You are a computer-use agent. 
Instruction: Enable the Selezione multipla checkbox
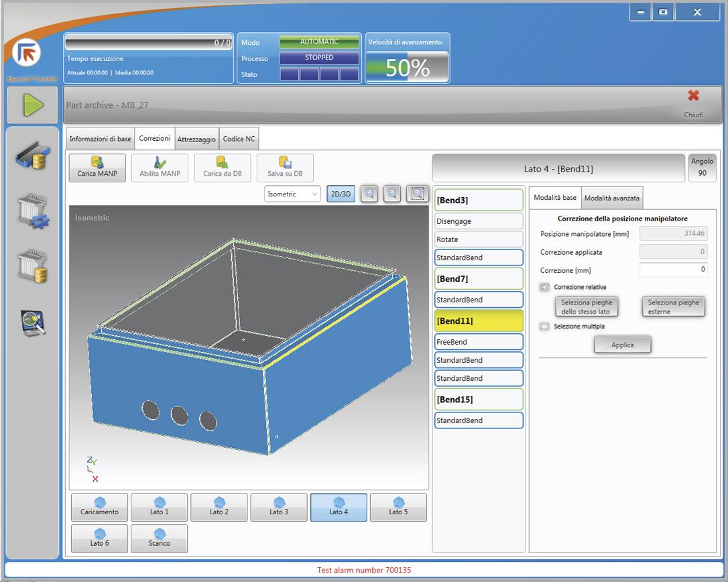pos(545,327)
